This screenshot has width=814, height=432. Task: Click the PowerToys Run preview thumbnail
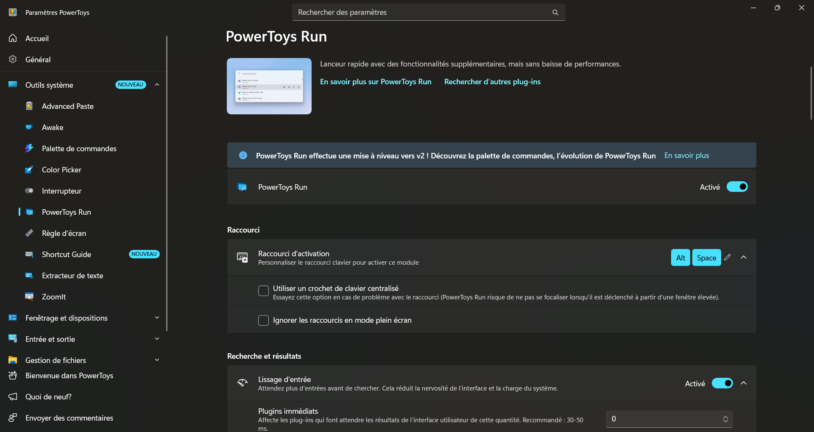tap(269, 86)
